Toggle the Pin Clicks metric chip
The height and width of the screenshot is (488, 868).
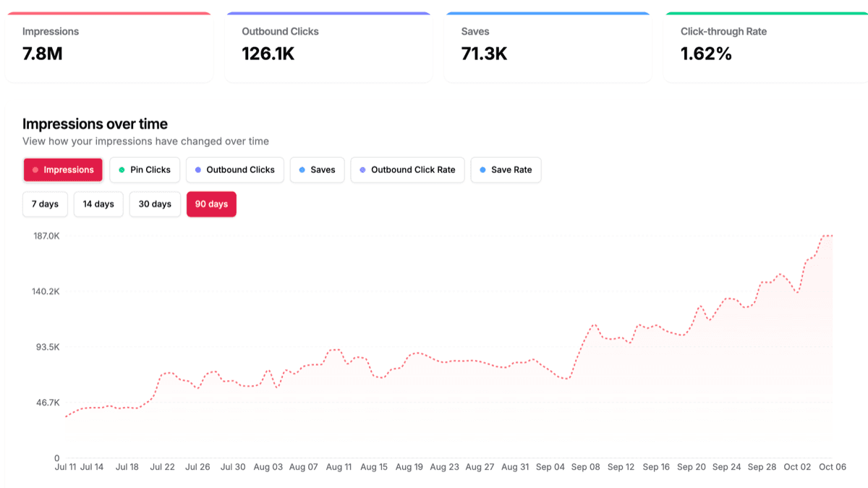tap(145, 169)
